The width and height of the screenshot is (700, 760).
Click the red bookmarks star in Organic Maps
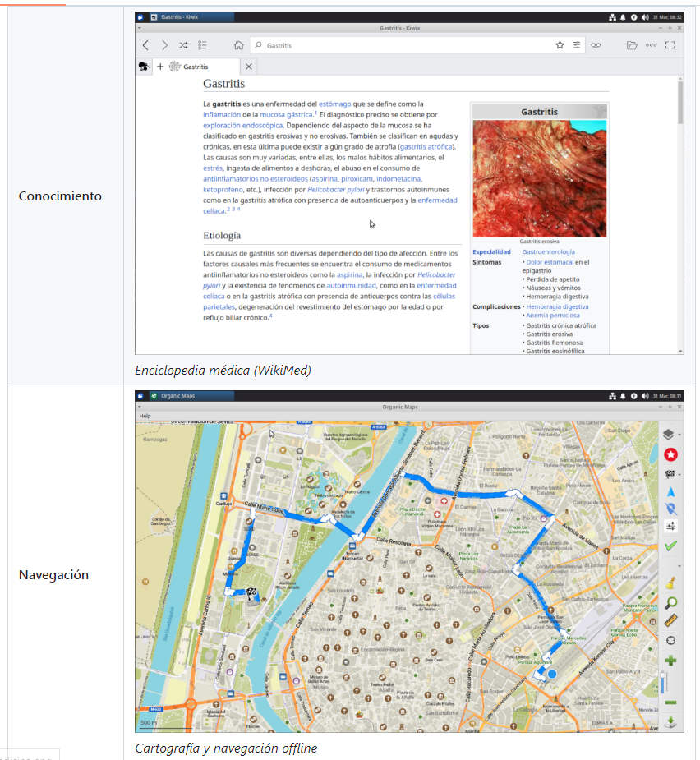(x=670, y=454)
